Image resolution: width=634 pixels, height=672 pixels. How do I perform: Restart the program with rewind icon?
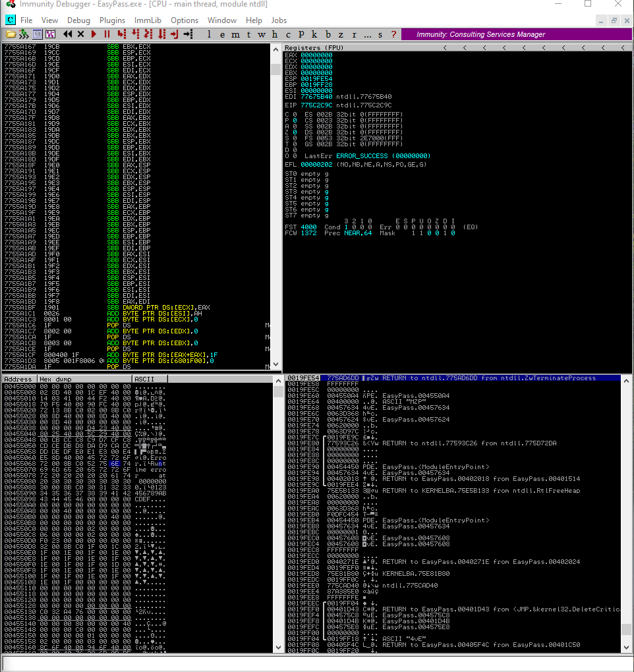coord(67,34)
